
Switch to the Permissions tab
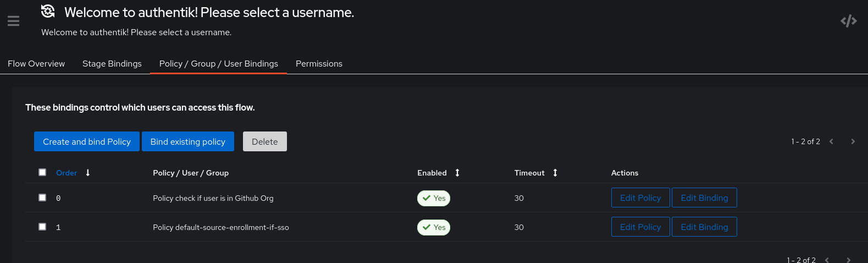(319, 64)
